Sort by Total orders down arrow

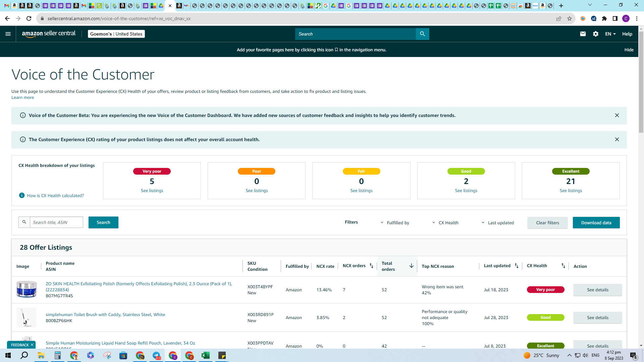point(411,266)
